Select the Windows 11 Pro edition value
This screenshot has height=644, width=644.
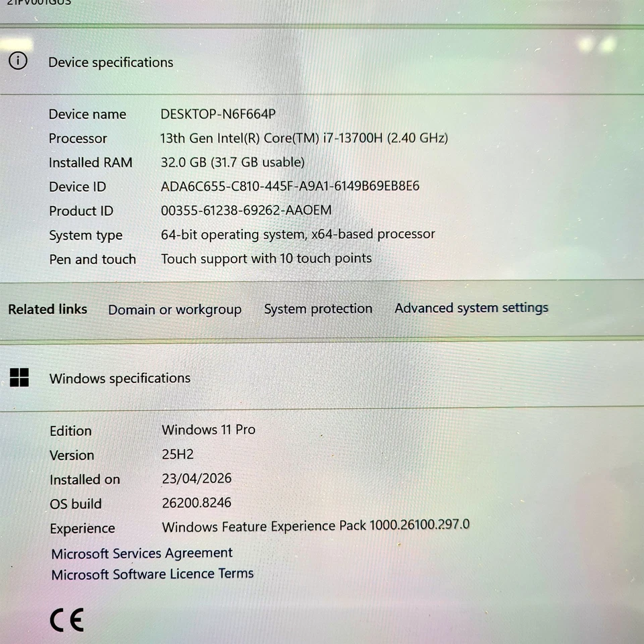pos(209,429)
